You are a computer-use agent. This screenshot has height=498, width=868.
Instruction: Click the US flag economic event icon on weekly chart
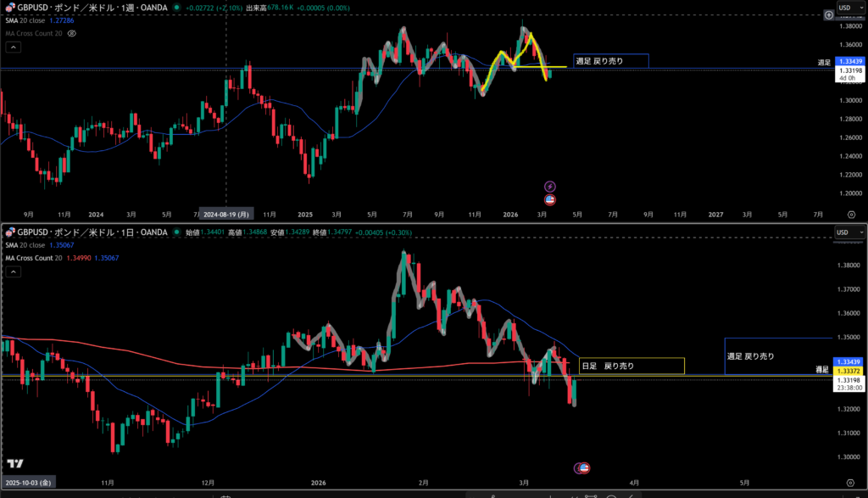[549, 199]
